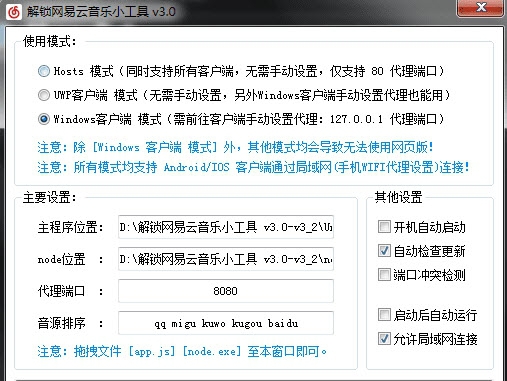Select the UWP客户端 模式 radio button
This screenshot has height=381, width=507.
pyautogui.click(x=44, y=95)
